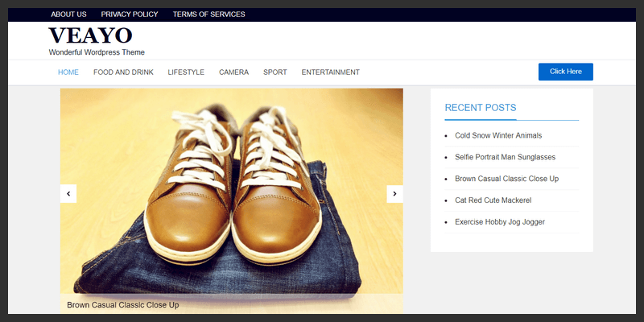
Task: Open the About Us page
Action: coord(68,14)
